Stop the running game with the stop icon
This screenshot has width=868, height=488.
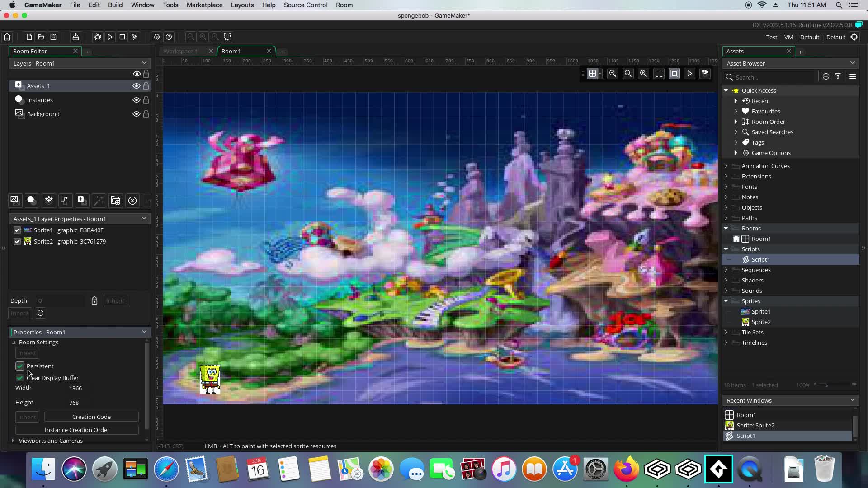tap(122, 37)
